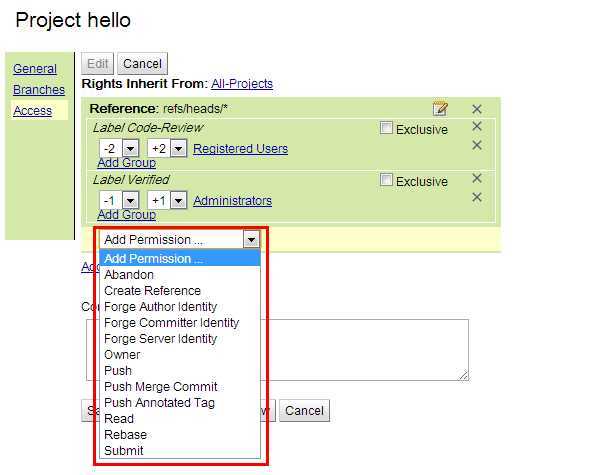Click Add Group under Code-Review
This screenshot has height=475, width=606.
click(x=127, y=163)
